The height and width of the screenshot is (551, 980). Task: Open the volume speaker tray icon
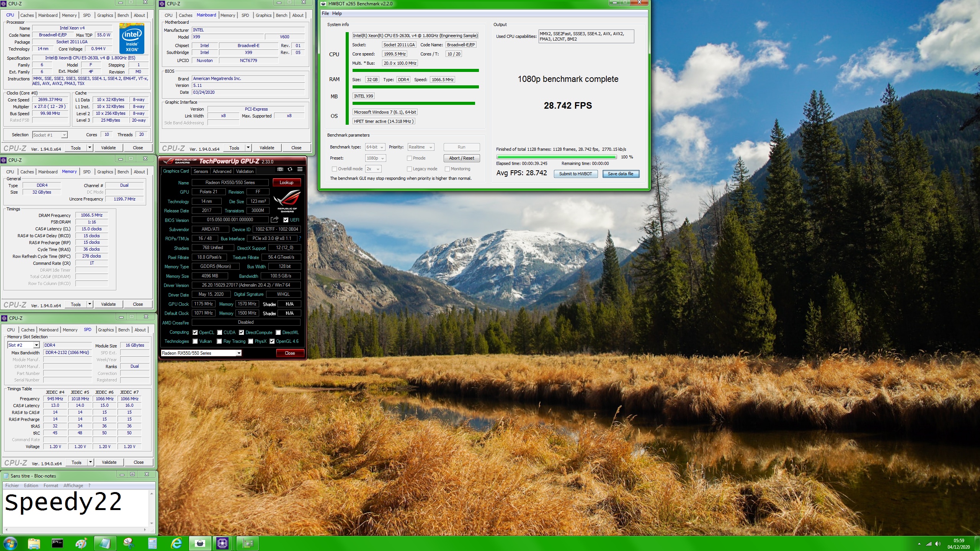coord(938,544)
